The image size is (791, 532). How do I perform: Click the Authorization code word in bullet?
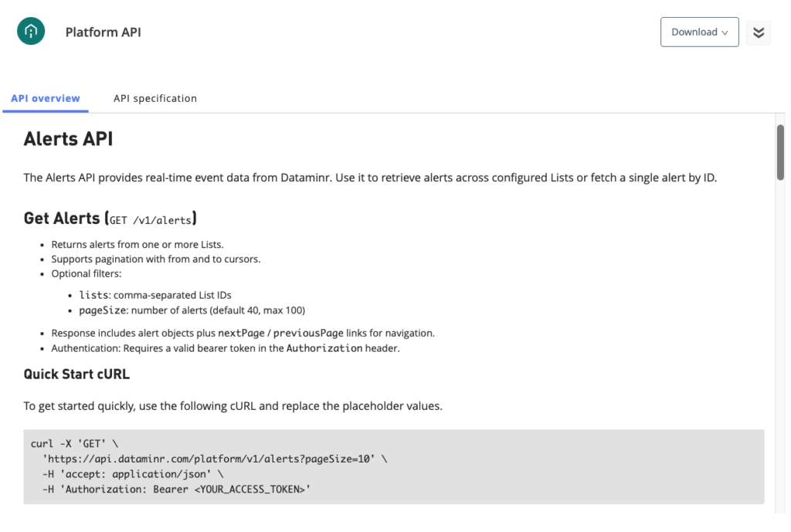point(324,348)
